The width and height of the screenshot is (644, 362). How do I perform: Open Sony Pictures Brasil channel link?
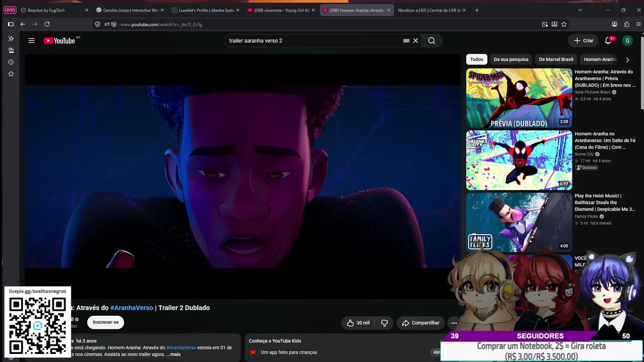click(x=593, y=92)
